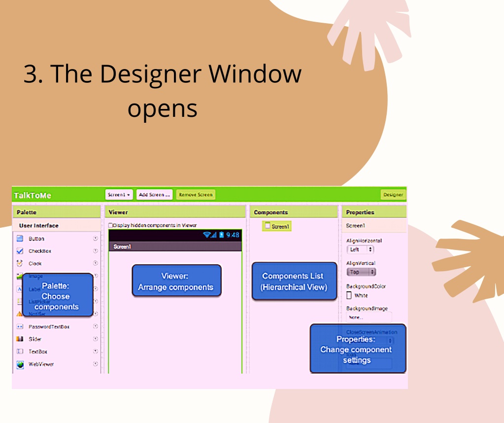Click the Slider component icon in Palette
Viewport: 504px width, 423px height.
[x=20, y=339]
